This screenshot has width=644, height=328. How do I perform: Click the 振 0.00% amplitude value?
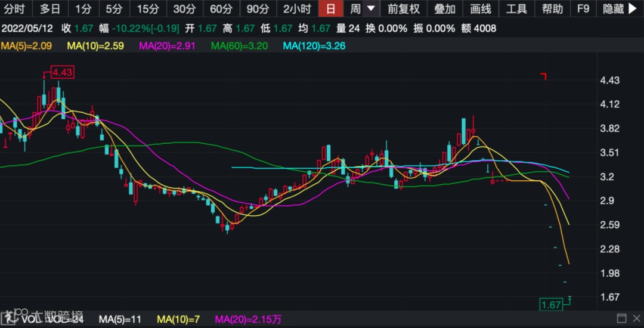[434, 28]
